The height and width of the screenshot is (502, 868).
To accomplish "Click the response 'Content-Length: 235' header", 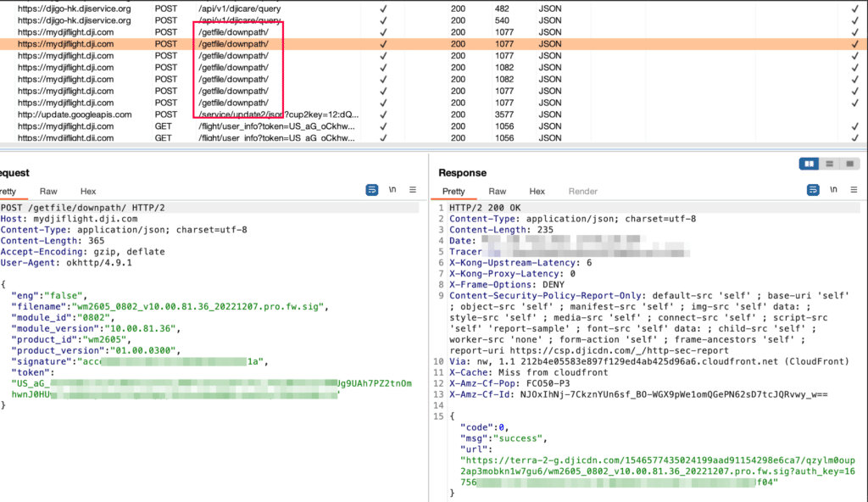I will (x=501, y=230).
